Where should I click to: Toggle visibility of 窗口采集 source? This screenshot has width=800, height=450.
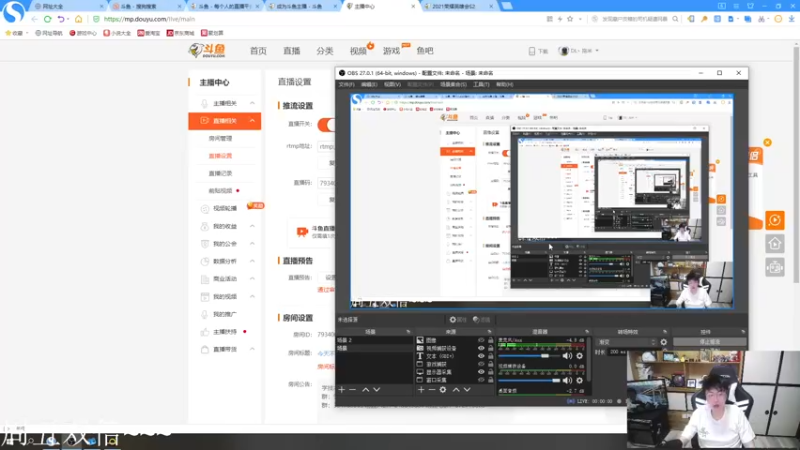481,380
